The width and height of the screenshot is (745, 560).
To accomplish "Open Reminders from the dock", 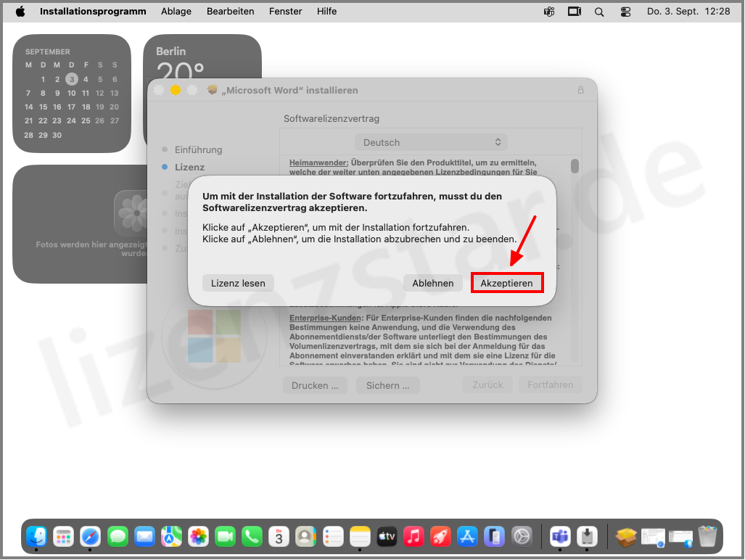I will (x=333, y=537).
